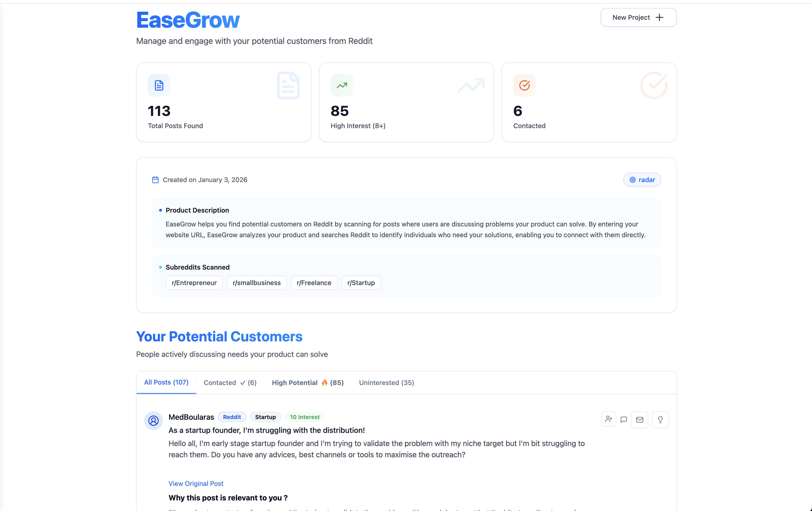The image size is (812, 511).
Task: Click the orange check-circle icon on Contacted card
Action: 524,85
